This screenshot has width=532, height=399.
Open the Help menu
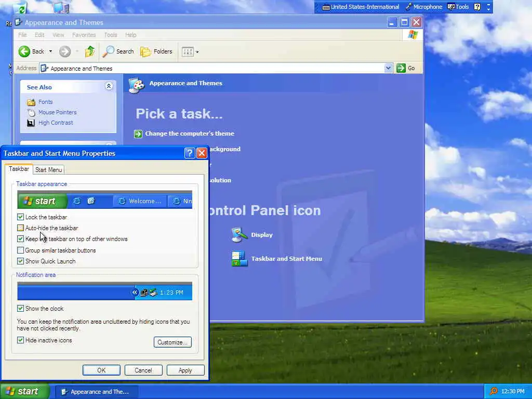pyautogui.click(x=130, y=35)
